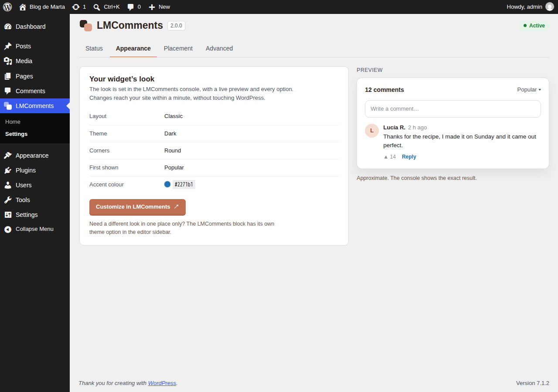
Task: Click the Tools wrench icon
Action: pos(8,200)
